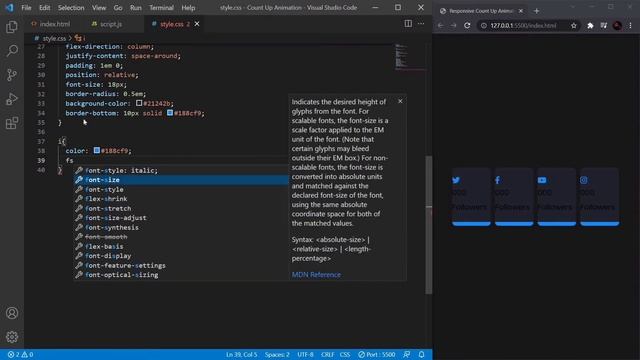The height and width of the screenshot is (360, 640).
Task: Click the #188cf9 swatch on color line
Action: pos(97,150)
